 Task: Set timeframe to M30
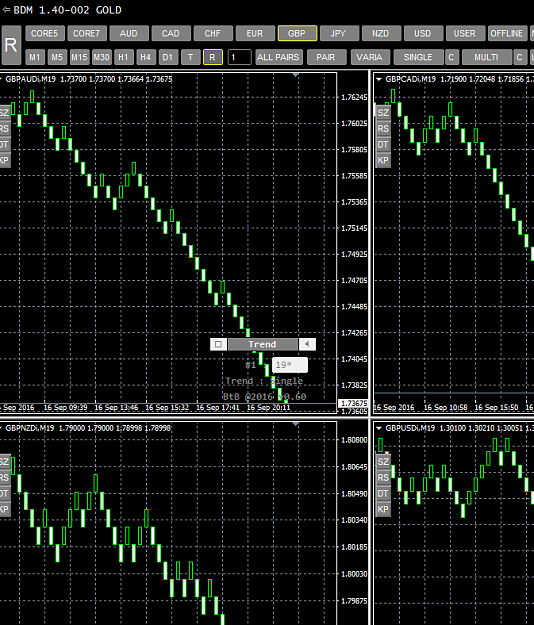[x=102, y=57]
